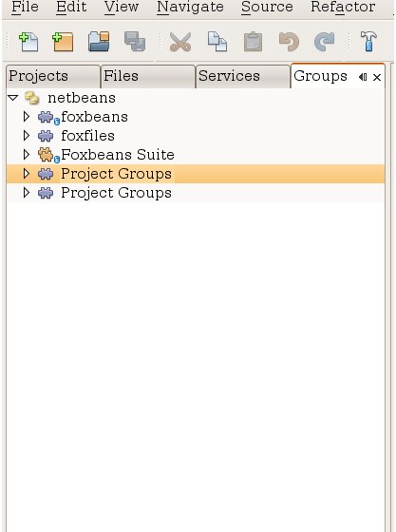Expand the foxbeans tree node
This screenshot has height=532, width=396.
[x=26, y=117]
